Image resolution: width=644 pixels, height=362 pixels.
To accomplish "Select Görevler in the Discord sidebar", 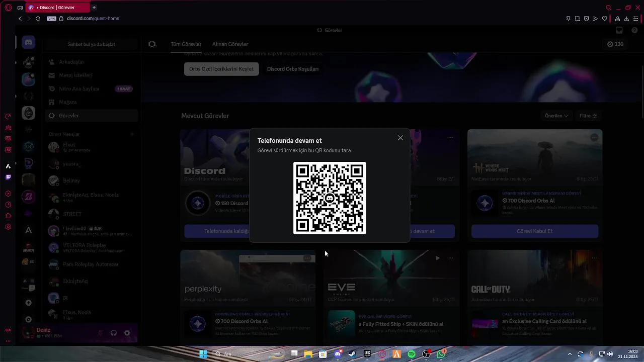I will coord(91,116).
